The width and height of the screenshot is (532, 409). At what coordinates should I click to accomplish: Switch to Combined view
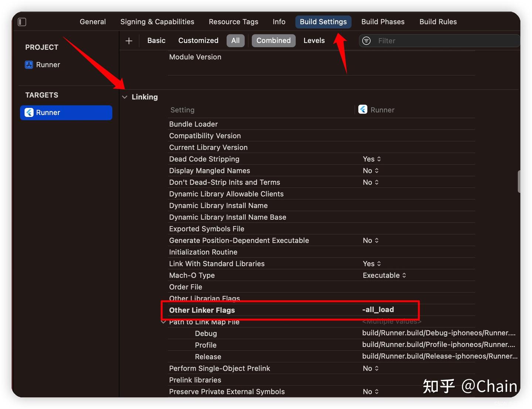[273, 41]
